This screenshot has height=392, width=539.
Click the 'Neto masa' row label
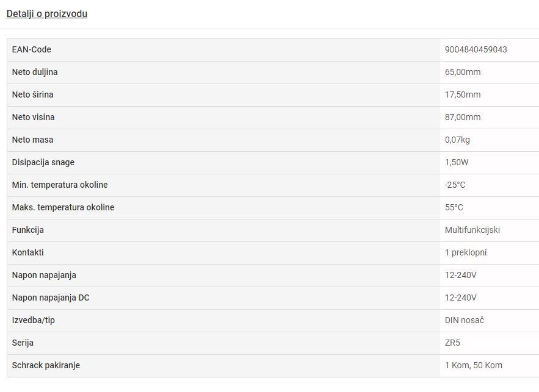[x=33, y=140]
